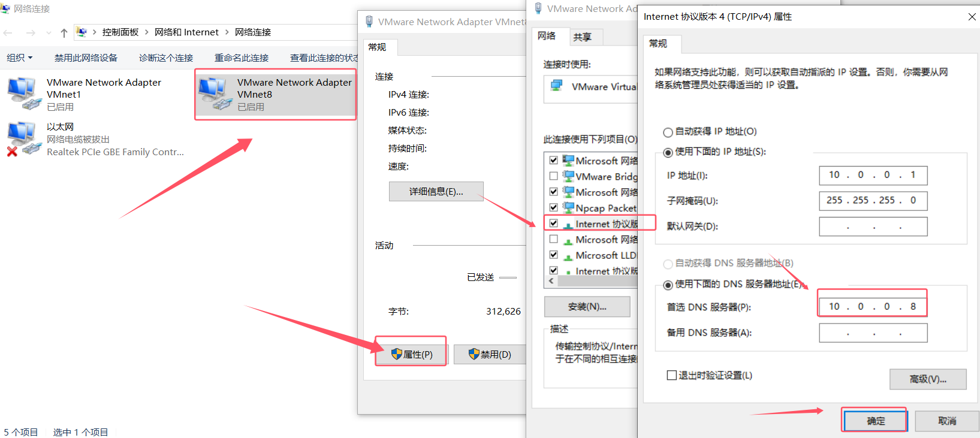Click the adapter properties dialog title icon
Image resolution: width=980 pixels, height=438 pixels.
(x=538, y=8)
